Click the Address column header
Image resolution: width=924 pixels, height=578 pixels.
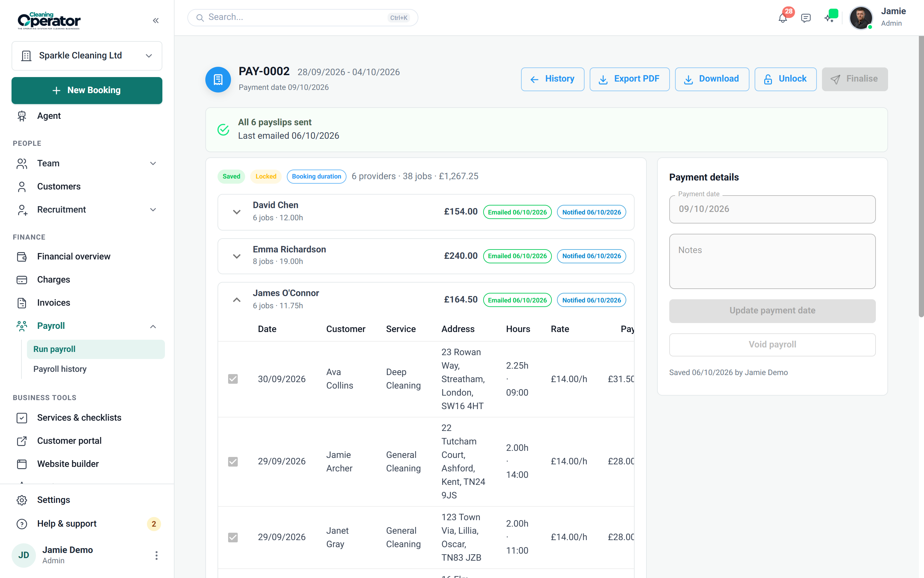(458, 329)
